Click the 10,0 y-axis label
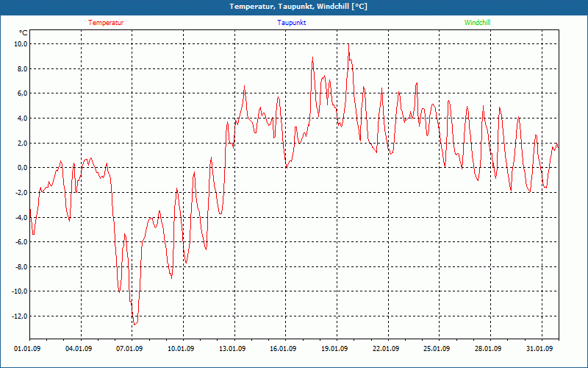 coord(21,44)
